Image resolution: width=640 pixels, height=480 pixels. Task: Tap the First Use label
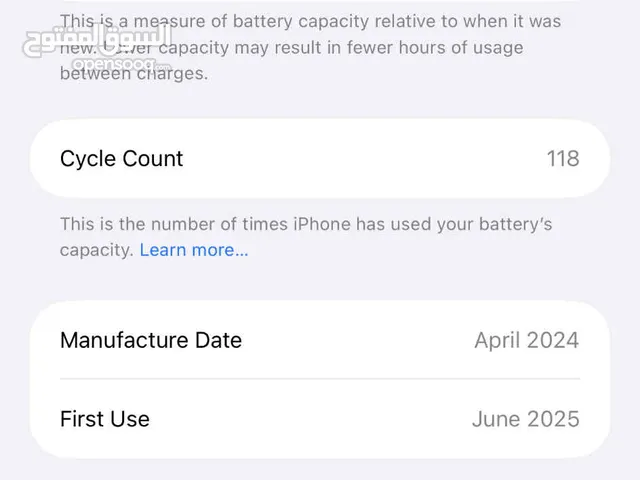pyautogui.click(x=105, y=419)
